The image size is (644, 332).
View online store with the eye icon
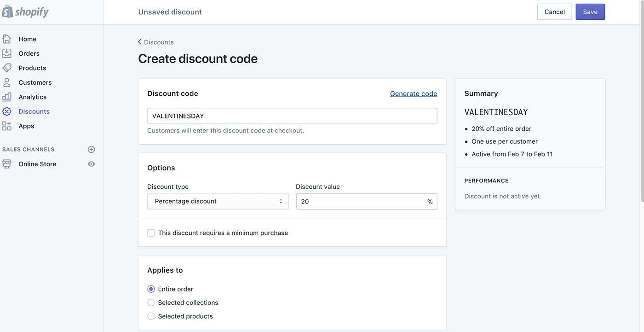point(91,164)
